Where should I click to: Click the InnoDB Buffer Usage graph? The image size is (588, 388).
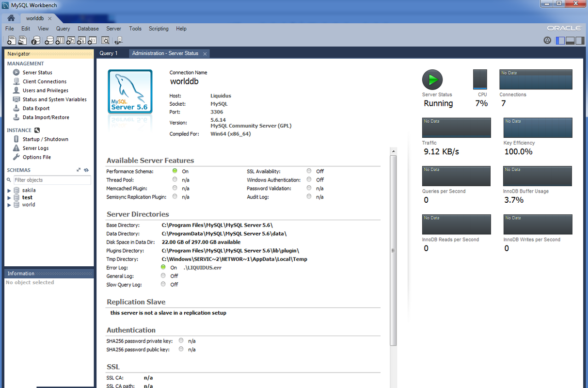pos(538,177)
